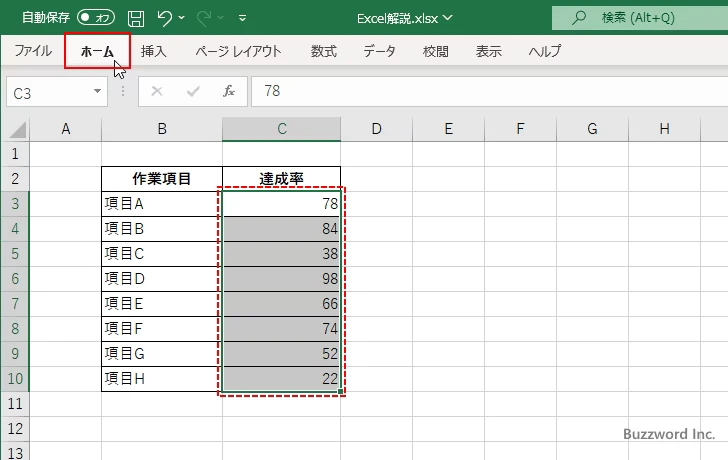The width and height of the screenshot is (728, 460).
Task: Click the Redo arrow icon
Action: click(x=204, y=18)
